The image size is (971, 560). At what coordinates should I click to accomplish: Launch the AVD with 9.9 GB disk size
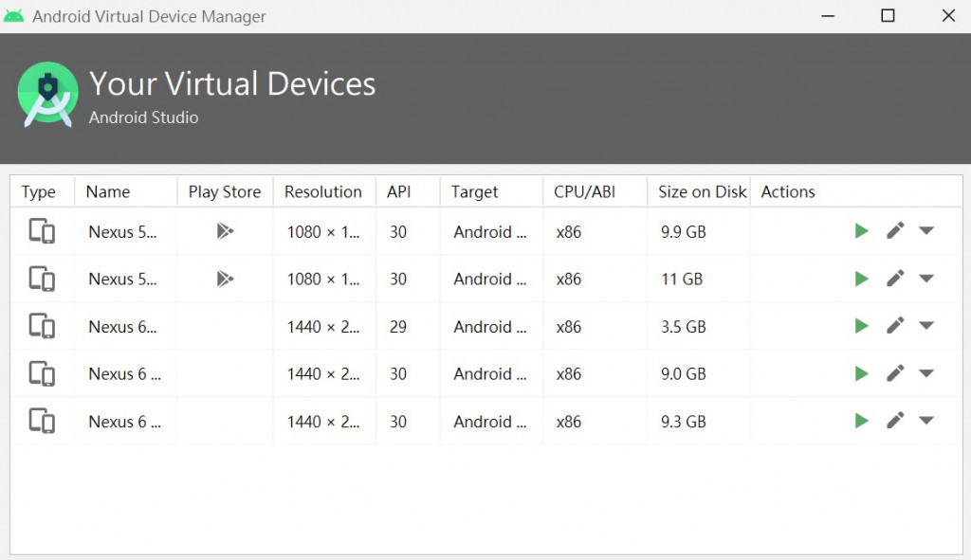(x=861, y=231)
